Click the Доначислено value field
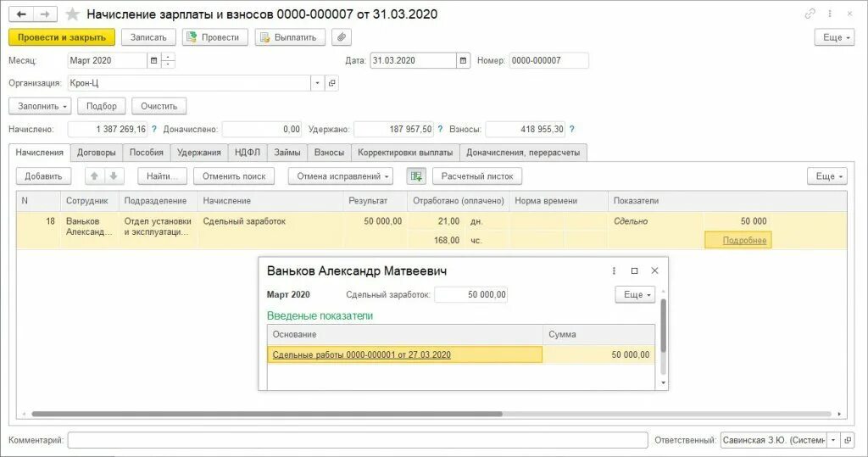 (x=262, y=129)
